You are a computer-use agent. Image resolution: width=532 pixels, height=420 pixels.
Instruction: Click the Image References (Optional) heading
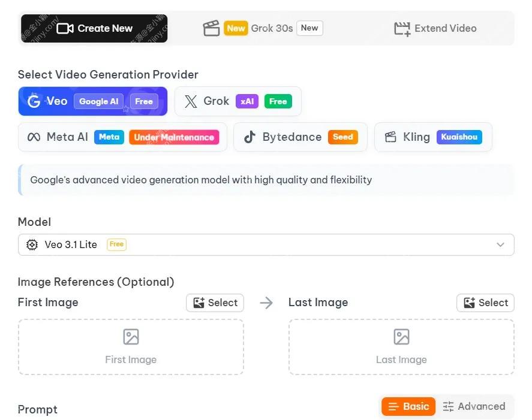[x=96, y=282]
